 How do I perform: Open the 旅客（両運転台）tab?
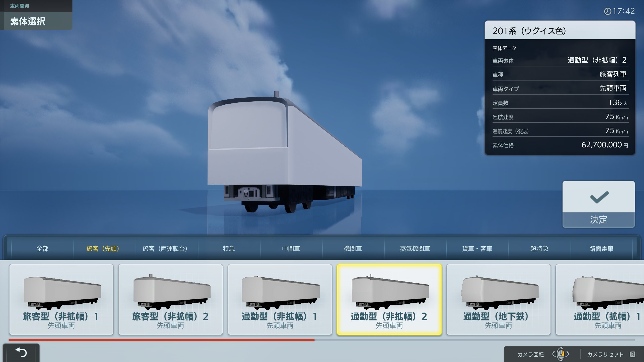click(165, 249)
